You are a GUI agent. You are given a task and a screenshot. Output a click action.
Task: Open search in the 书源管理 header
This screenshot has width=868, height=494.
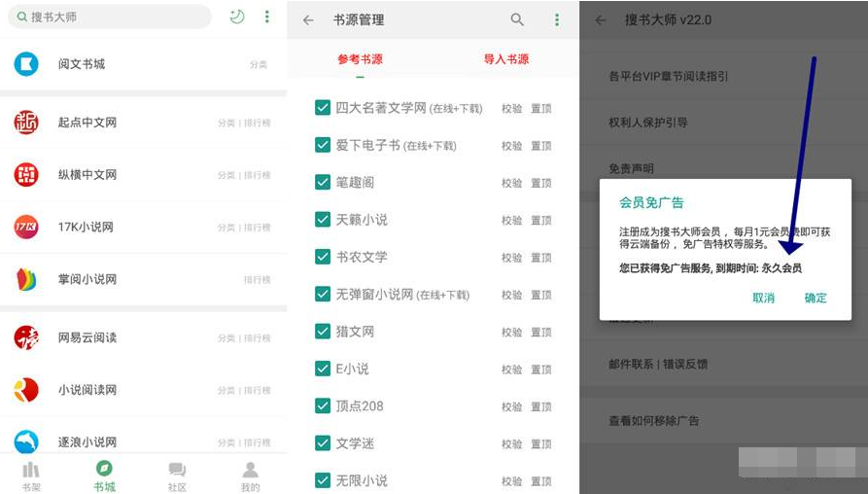(517, 19)
